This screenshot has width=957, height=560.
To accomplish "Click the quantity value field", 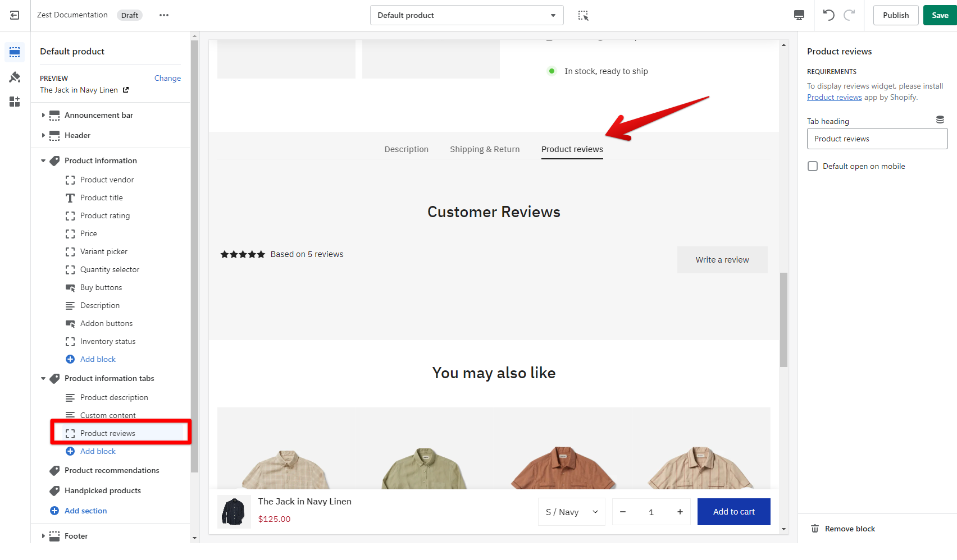I will point(651,512).
